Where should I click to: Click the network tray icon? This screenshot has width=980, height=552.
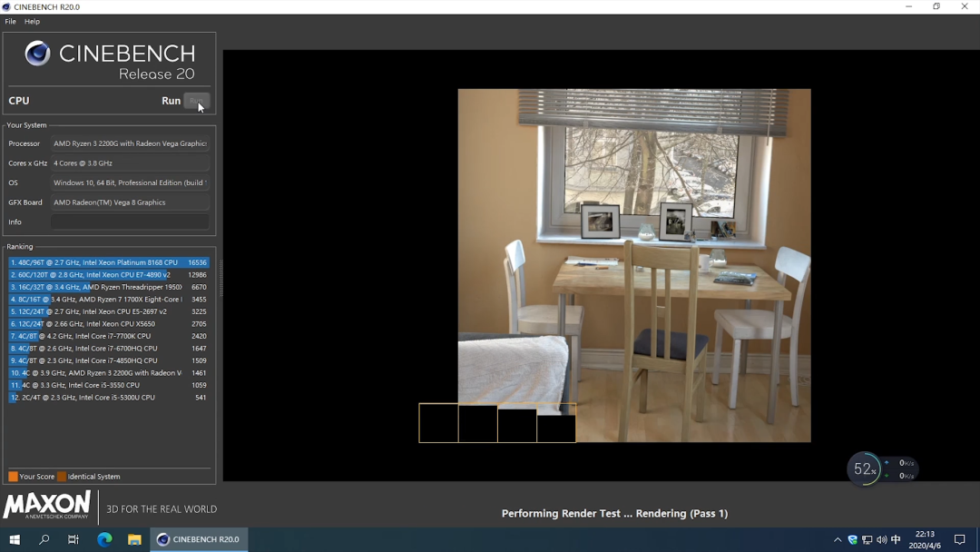[867, 539]
